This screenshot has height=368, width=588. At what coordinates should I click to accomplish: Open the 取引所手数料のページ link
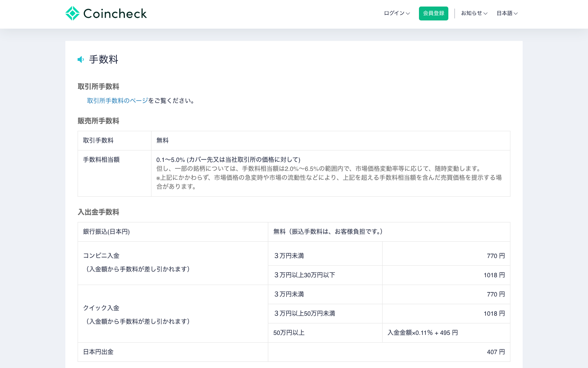point(118,101)
